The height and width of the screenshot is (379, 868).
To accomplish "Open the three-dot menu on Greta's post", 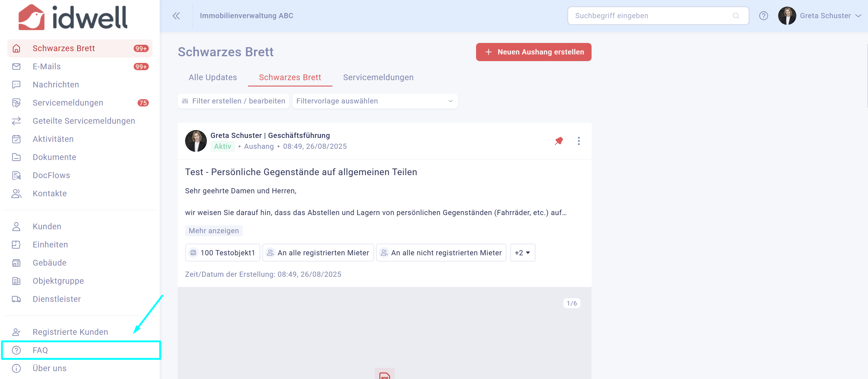I will [x=579, y=141].
